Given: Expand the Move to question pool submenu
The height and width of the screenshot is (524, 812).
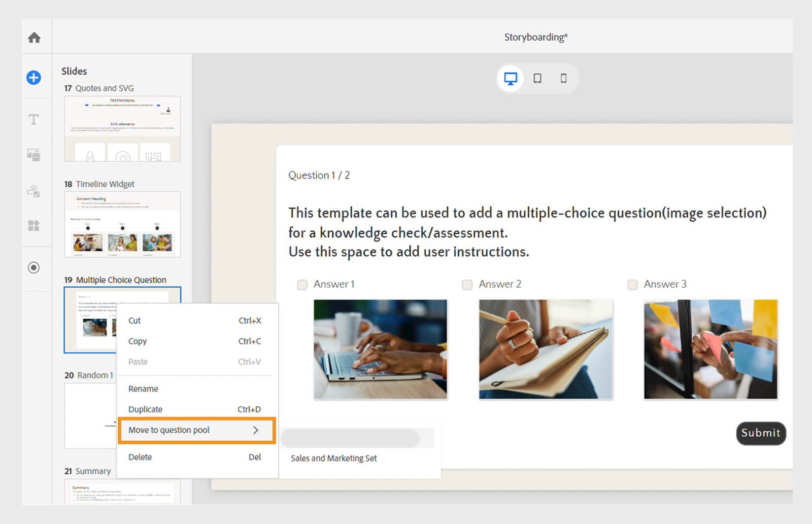Looking at the screenshot, I should [x=196, y=430].
